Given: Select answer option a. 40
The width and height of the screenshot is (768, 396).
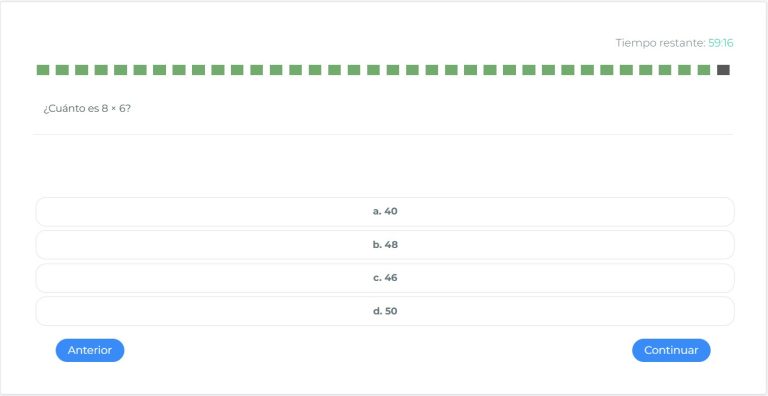Looking at the screenshot, I should pyautogui.click(x=385, y=212).
